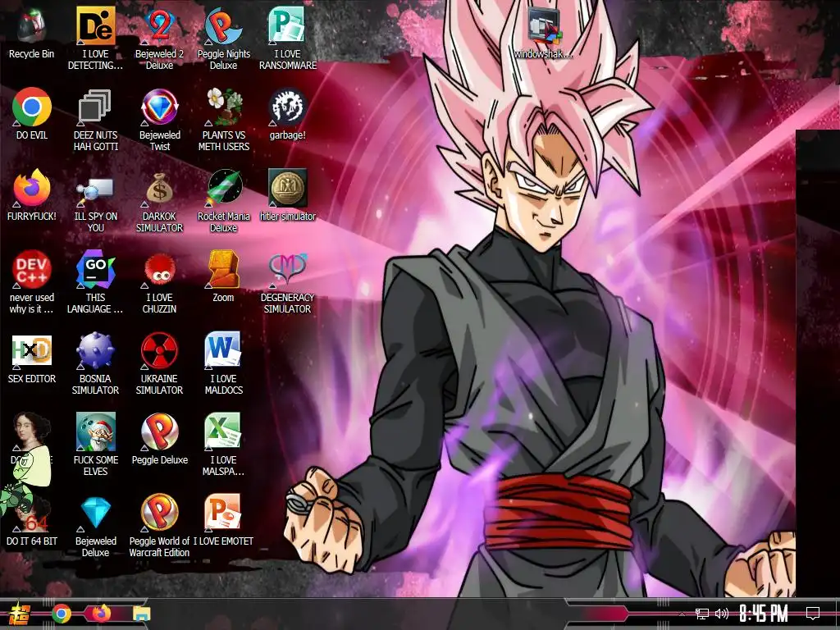Screen dimensions: 840x630
Task: Open the HxD hex editor shortcut
Action: pyautogui.click(x=32, y=351)
